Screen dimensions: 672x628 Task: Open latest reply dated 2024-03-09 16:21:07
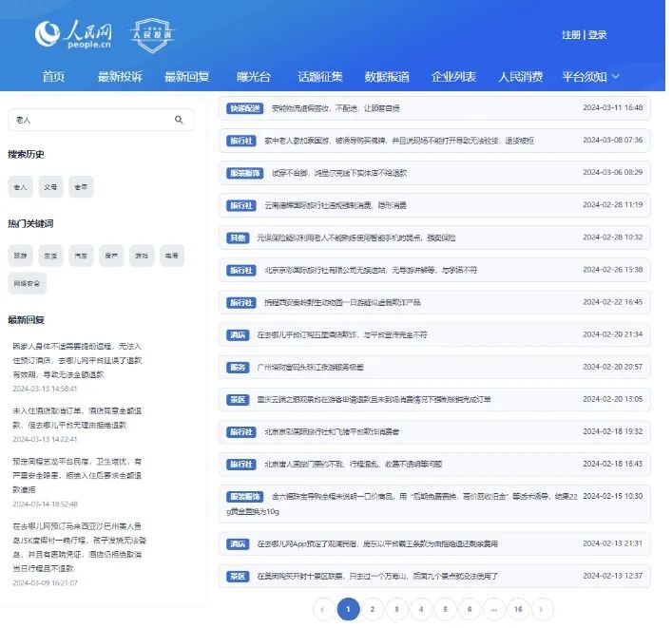tap(79, 554)
